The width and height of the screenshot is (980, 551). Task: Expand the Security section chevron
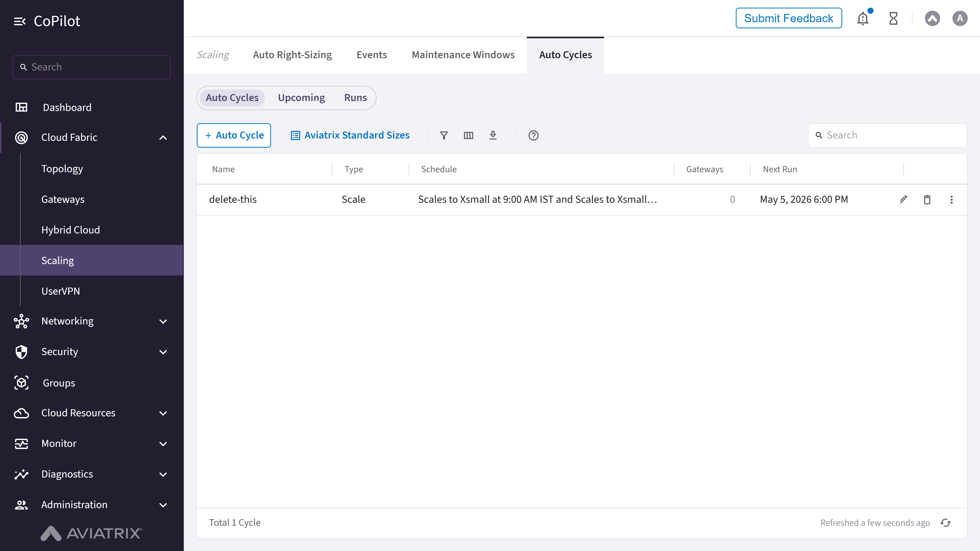pos(163,352)
